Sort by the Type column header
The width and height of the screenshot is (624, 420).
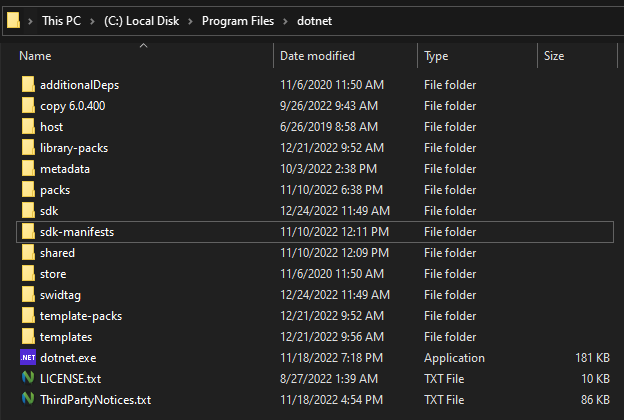click(436, 56)
